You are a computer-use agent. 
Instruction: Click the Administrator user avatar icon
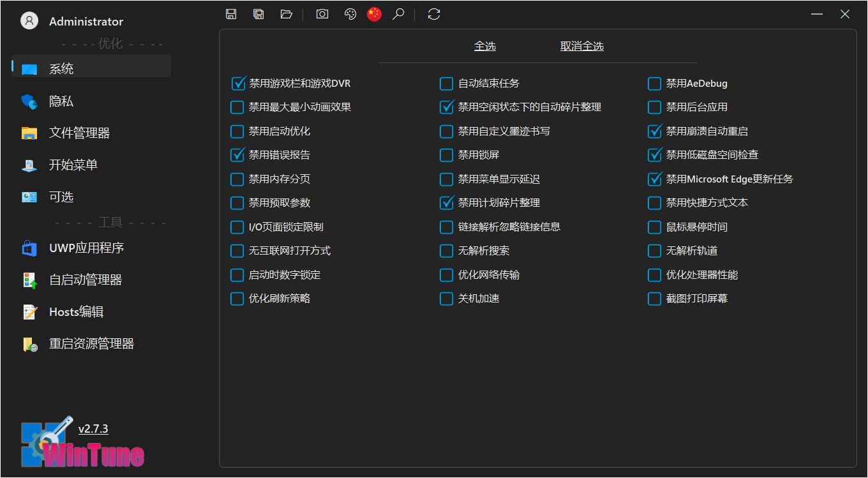[29, 21]
